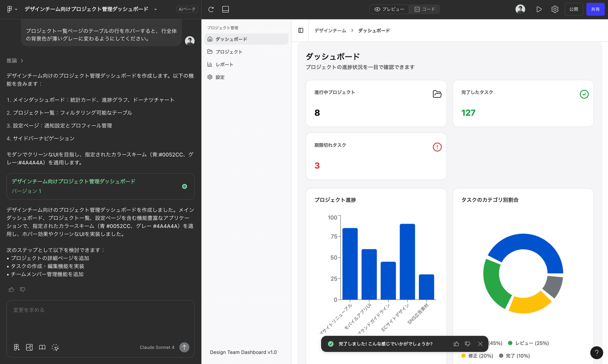This screenshot has height=364, width=608.
Task: Select レポート in sidebar
Action: click(246, 65)
